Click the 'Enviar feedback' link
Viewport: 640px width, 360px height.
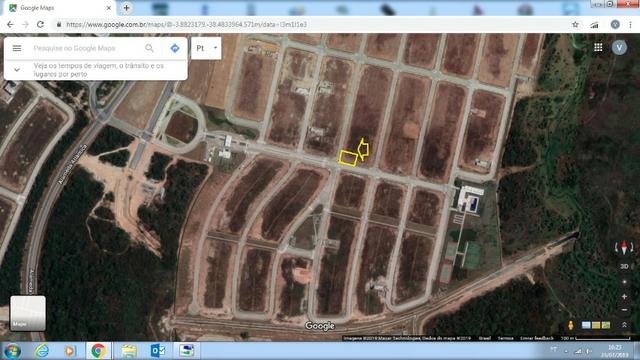click(537, 338)
